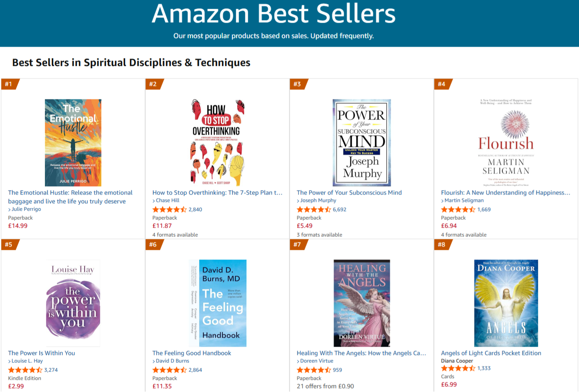This screenshot has height=392, width=579.
Task: Open The Power Is Within You cover
Action: pyautogui.click(x=73, y=303)
